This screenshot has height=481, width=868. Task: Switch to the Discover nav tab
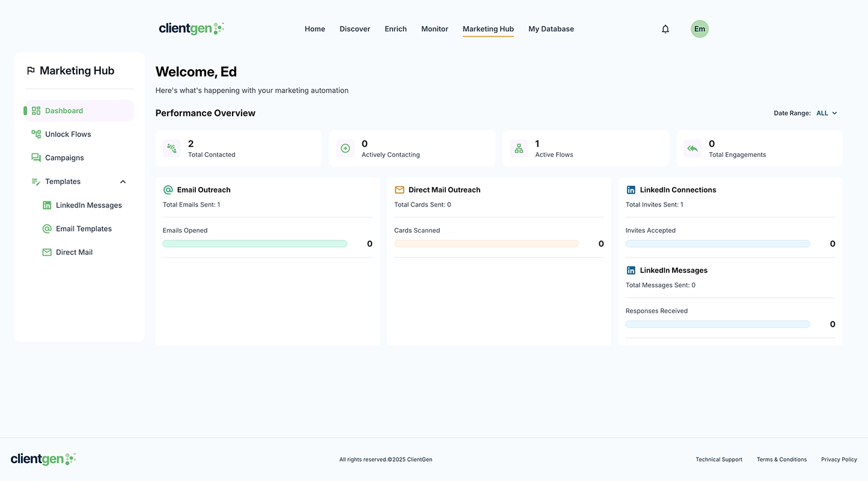point(355,29)
